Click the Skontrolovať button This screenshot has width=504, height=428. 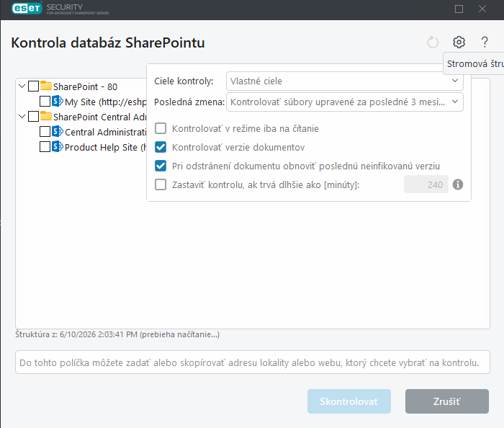(349, 401)
